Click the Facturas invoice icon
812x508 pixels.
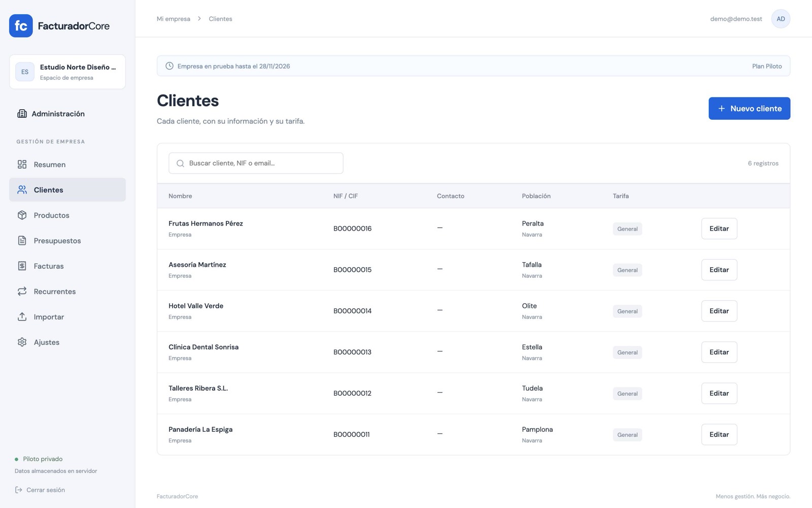(22, 266)
